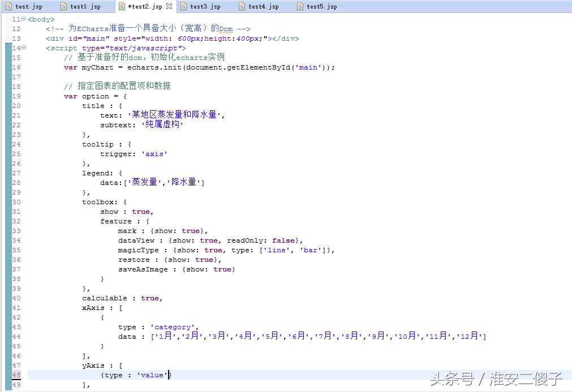Click 'magicType' property name

139,250
